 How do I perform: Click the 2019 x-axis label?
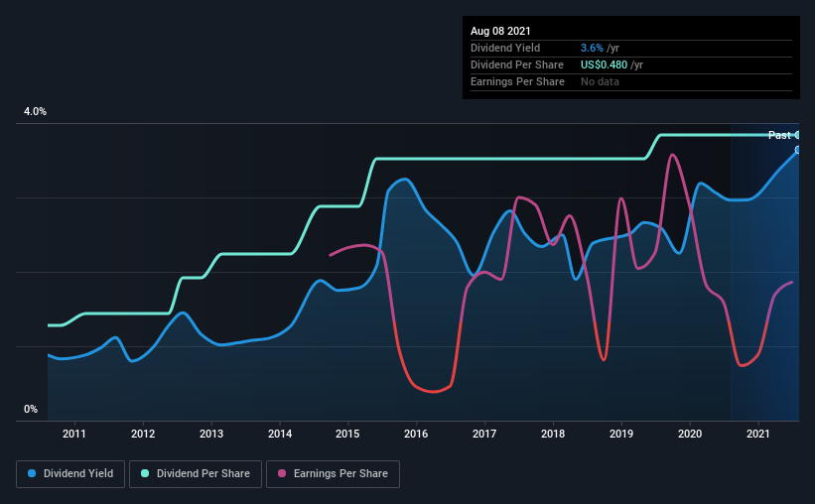click(621, 434)
